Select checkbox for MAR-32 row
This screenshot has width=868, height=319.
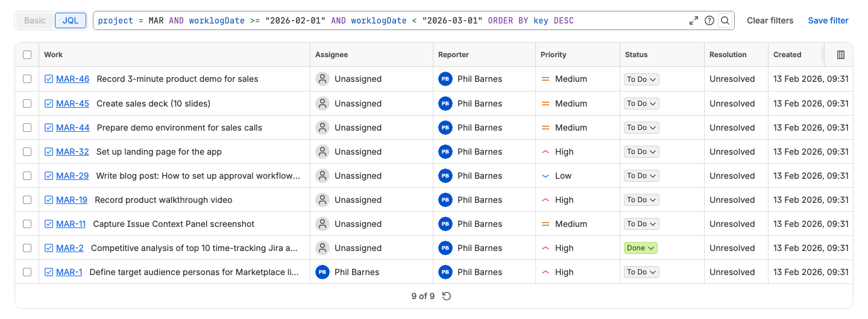(x=27, y=152)
